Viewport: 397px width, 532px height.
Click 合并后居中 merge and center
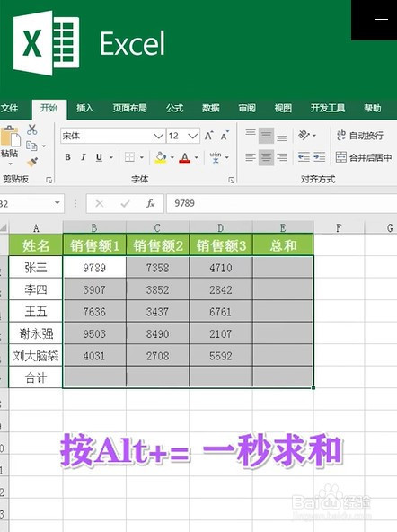coord(364,157)
